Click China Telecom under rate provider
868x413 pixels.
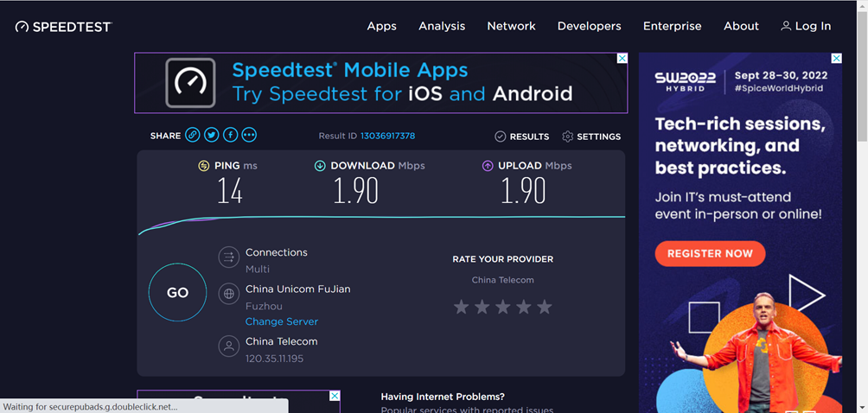pyautogui.click(x=502, y=280)
